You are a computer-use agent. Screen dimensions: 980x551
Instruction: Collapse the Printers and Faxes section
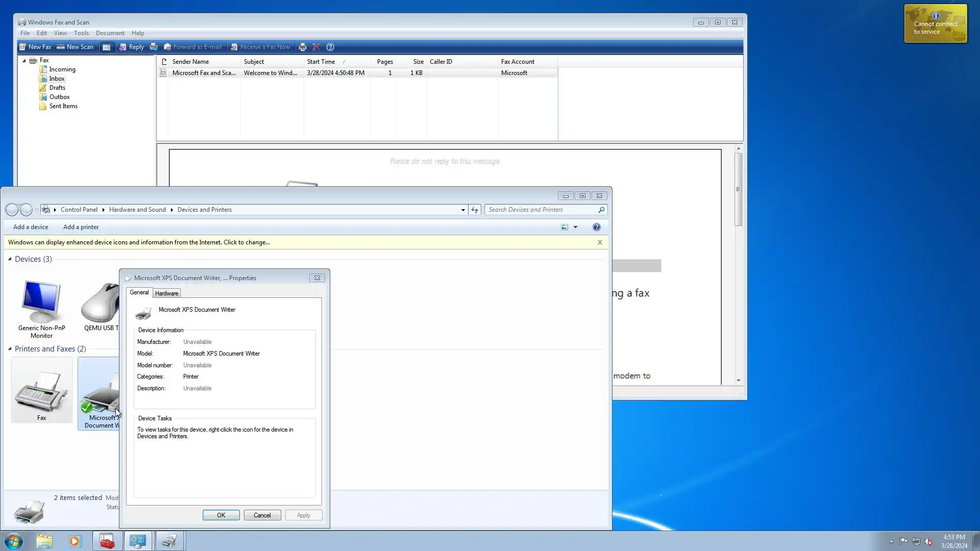click(10, 349)
